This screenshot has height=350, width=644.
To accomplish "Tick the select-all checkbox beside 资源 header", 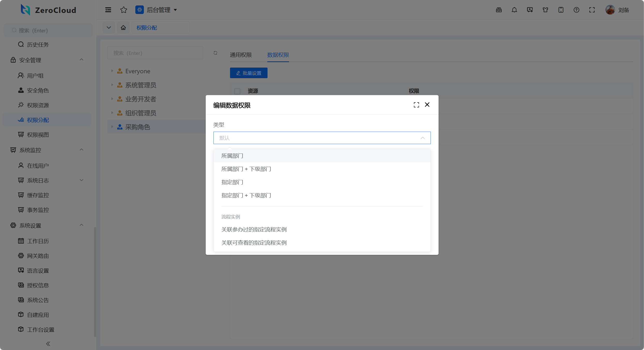I will (237, 91).
